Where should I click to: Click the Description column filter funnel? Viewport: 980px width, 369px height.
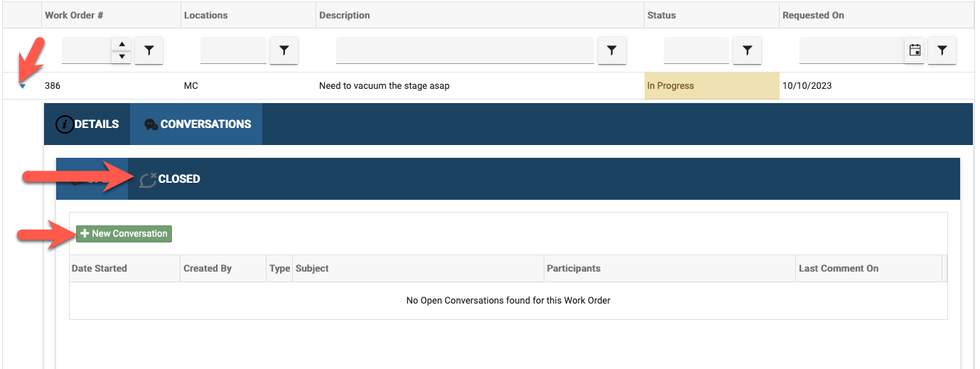pos(611,50)
